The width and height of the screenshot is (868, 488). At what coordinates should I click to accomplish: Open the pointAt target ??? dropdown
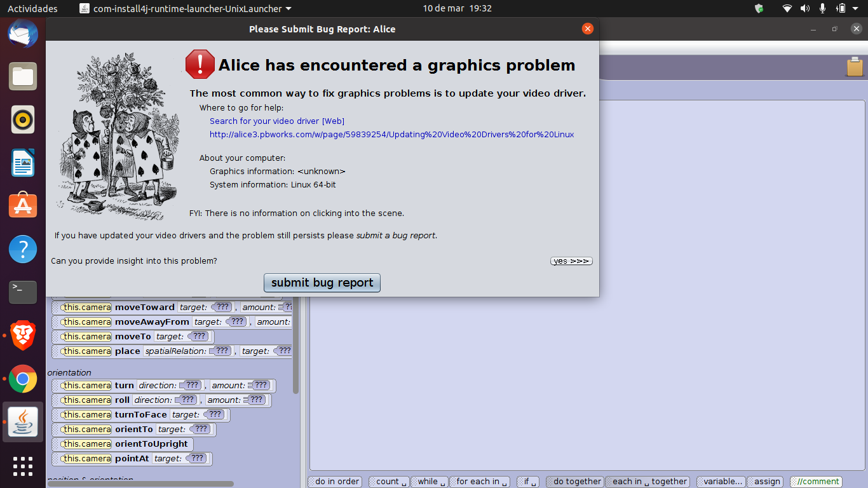tap(197, 458)
